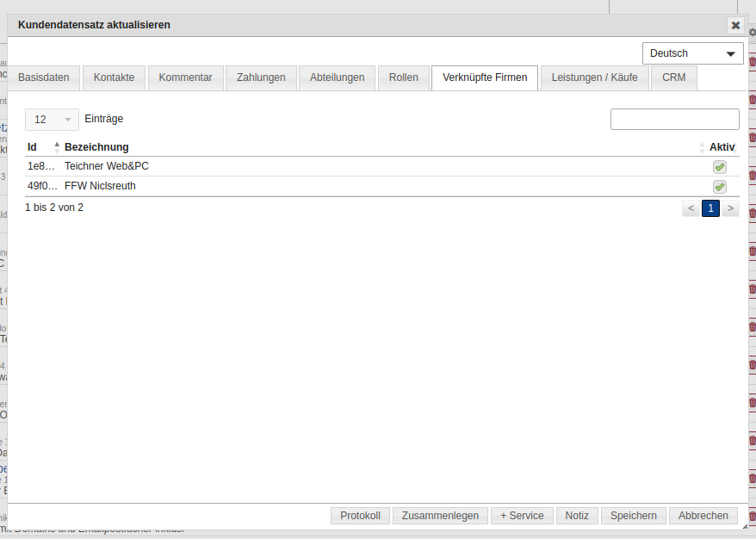Open the Kontakte tab
This screenshot has height=539, width=756.
tap(114, 77)
